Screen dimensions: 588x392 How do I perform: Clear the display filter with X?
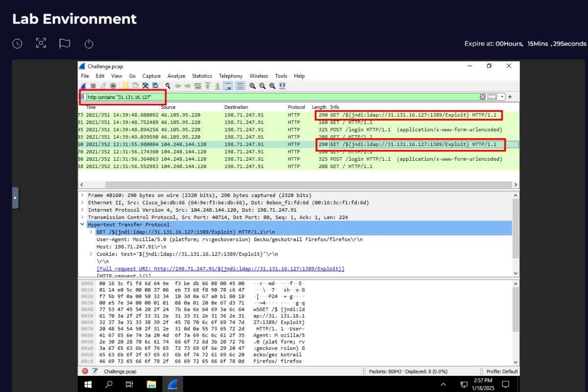(x=483, y=97)
